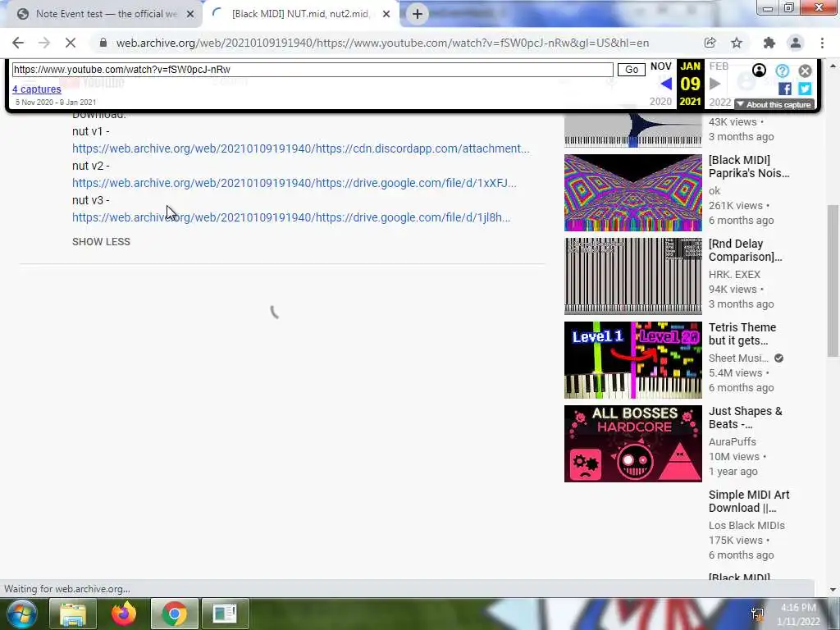Open the Chrome profile avatar

796,43
